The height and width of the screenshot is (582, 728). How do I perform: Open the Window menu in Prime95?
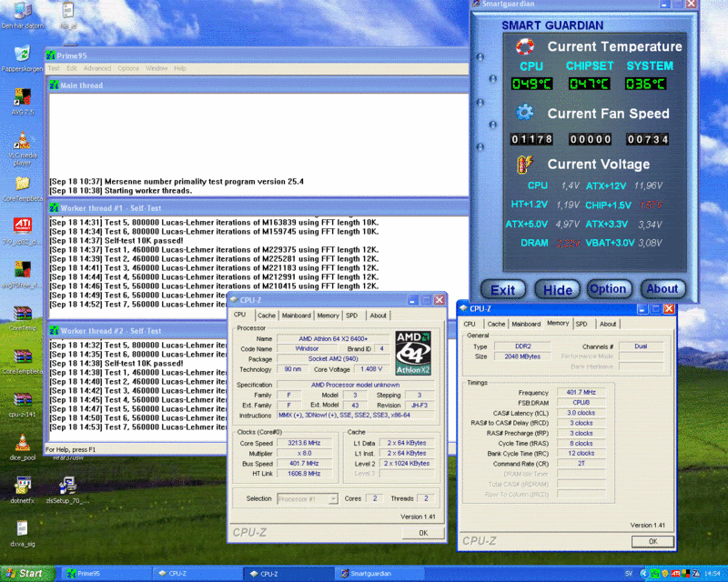(x=157, y=68)
